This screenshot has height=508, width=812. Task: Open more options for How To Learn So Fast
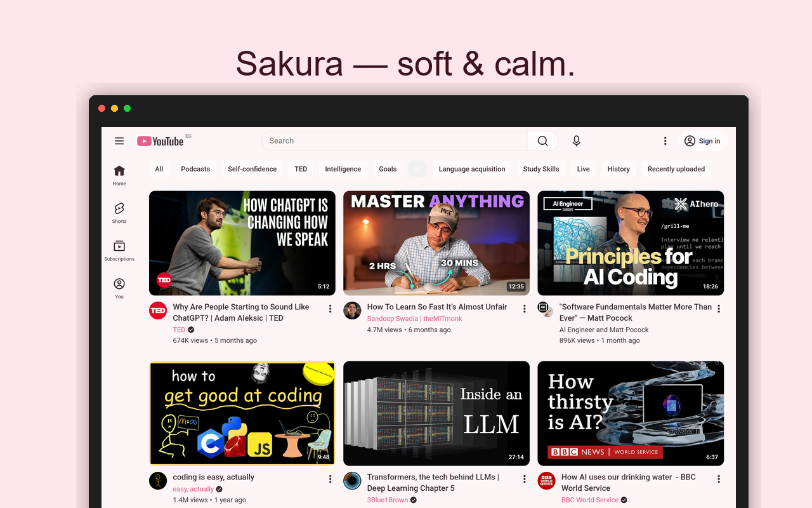(524, 309)
